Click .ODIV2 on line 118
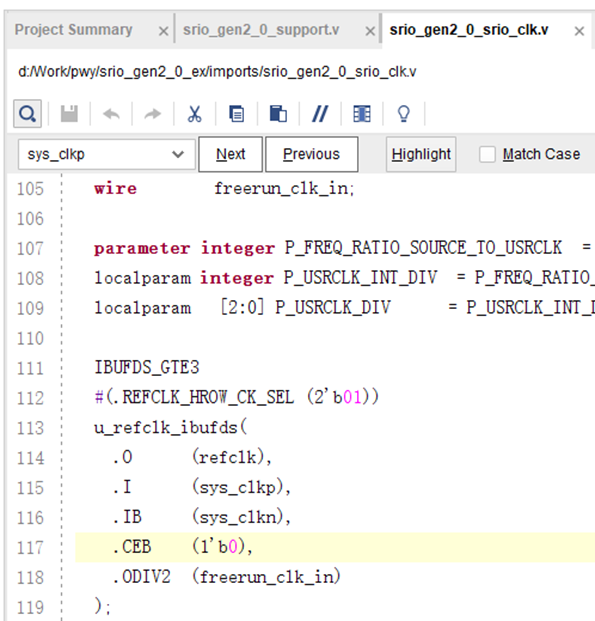595x621 pixels. [x=141, y=577]
